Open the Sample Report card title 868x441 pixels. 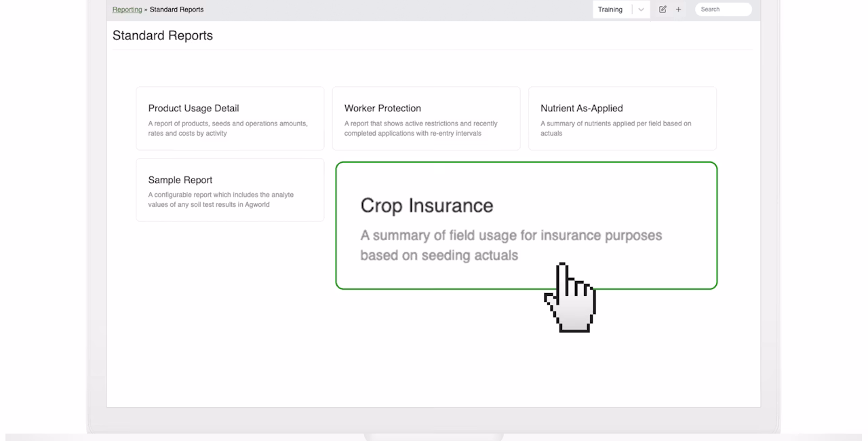click(x=180, y=180)
